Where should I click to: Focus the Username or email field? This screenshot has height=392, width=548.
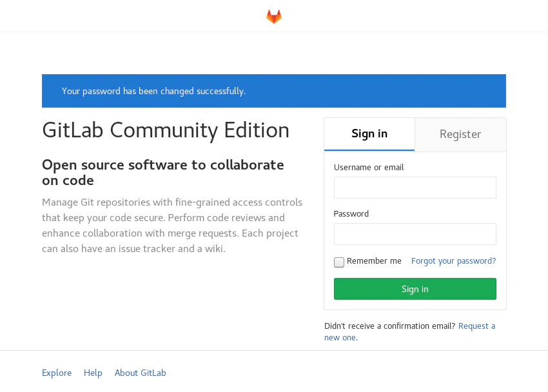(415, 188)
